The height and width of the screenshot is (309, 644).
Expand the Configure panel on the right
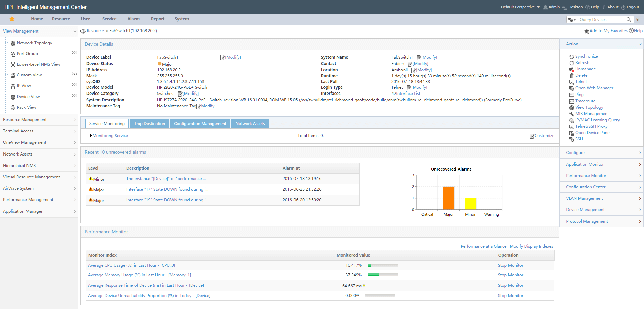coord(640,153)
